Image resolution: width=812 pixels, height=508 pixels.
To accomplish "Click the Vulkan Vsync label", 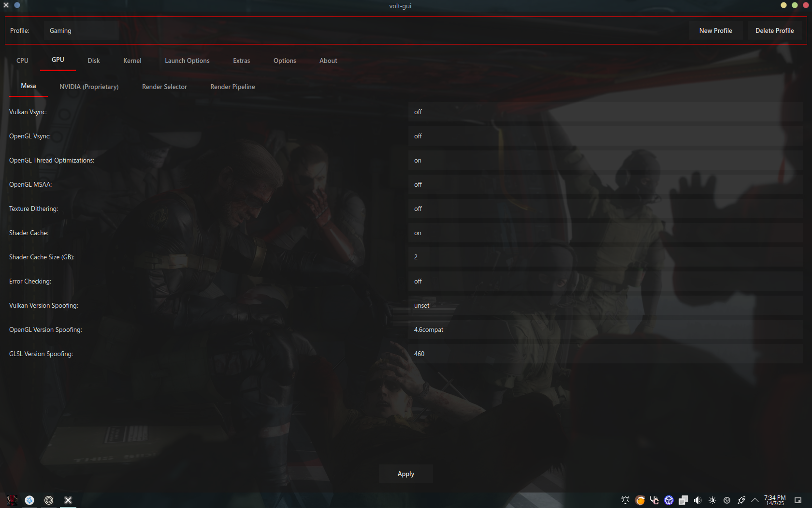I will coord(28,112).
